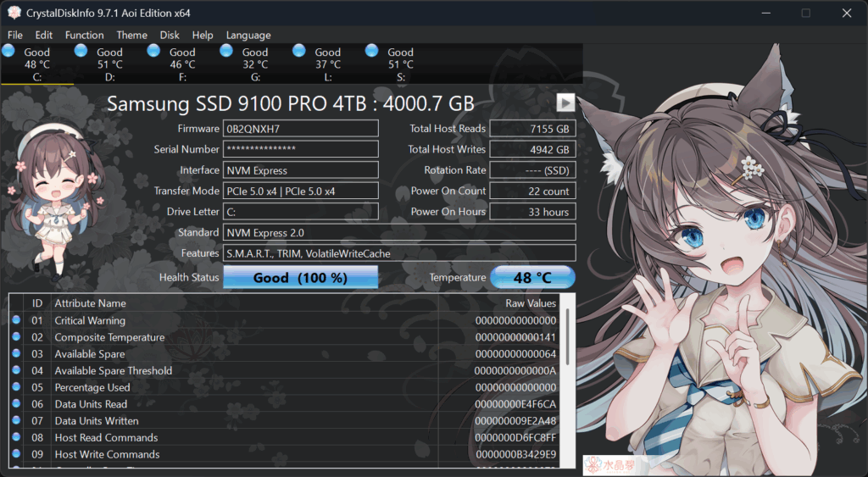Image resolution: width=868 pixels, height=477 pixels.
Task: Click the Critical Warning status indicator
Action: (x=16, y=320)
